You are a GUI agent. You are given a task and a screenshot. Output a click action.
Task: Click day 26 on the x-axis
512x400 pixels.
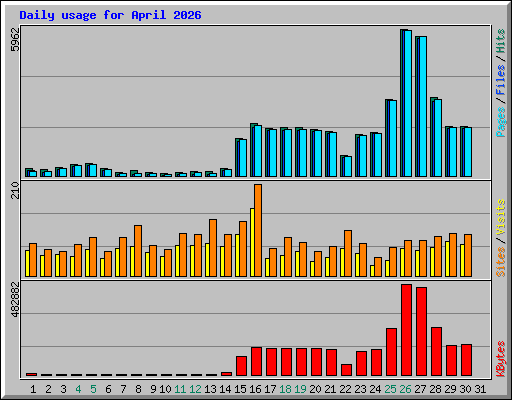405,389
